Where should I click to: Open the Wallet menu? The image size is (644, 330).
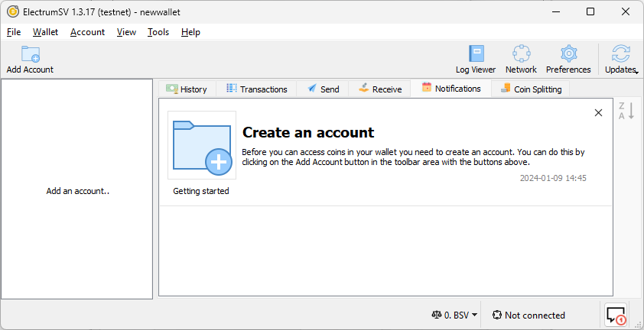click(x=46, y=32)
